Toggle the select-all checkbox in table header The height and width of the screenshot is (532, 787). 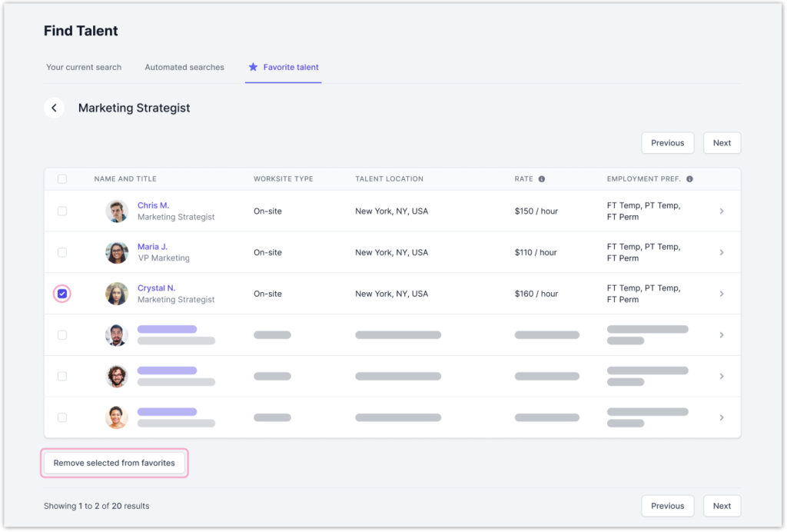click(62, 179)
